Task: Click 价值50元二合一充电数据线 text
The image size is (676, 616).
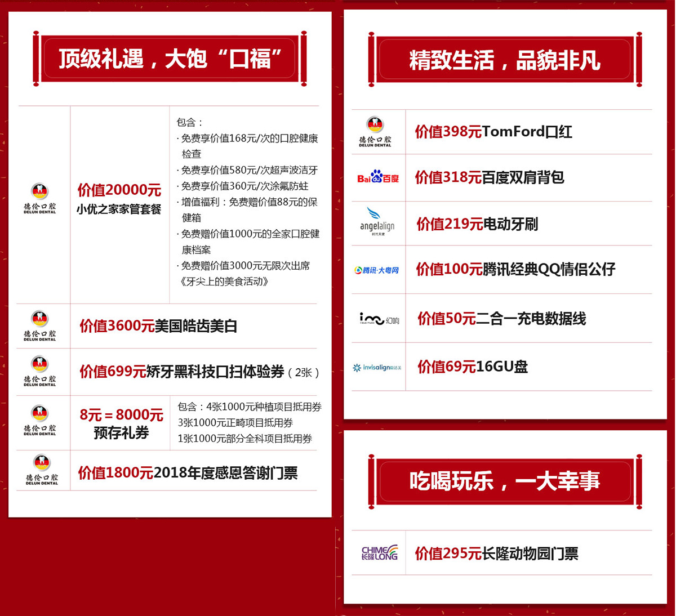Action: 501,319
